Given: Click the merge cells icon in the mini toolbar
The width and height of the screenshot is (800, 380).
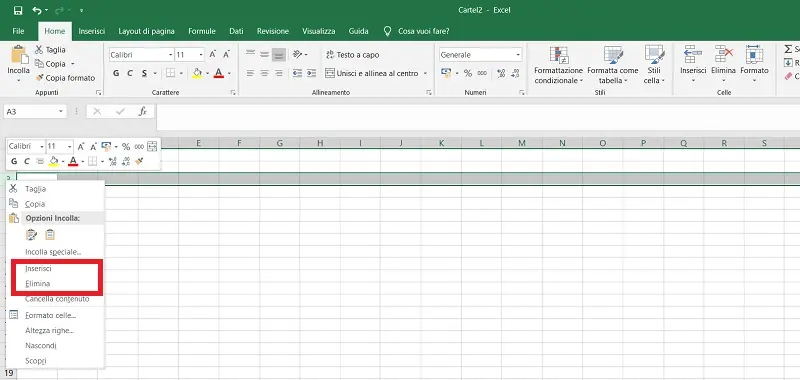Looking at the screenshot, I should (152, 146).
